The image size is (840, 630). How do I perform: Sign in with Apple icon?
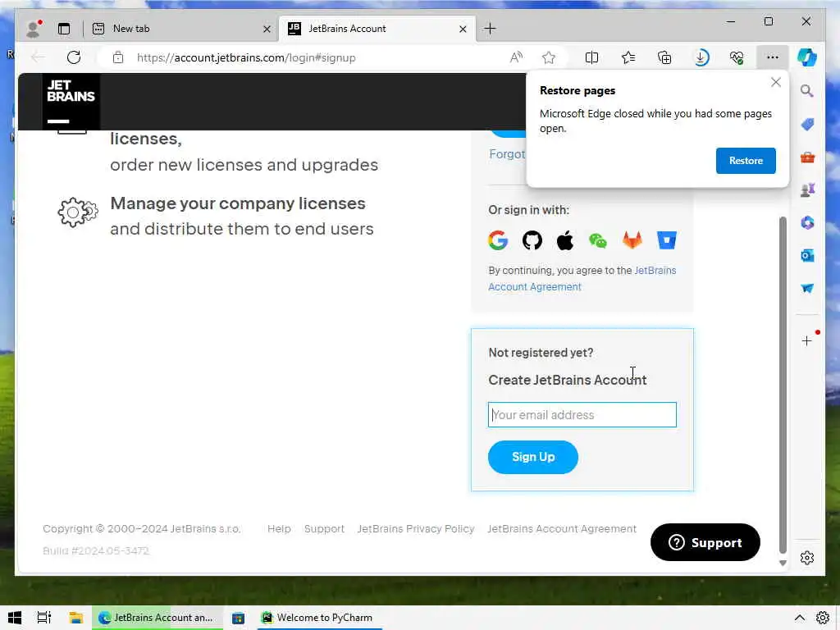(565, 240)
